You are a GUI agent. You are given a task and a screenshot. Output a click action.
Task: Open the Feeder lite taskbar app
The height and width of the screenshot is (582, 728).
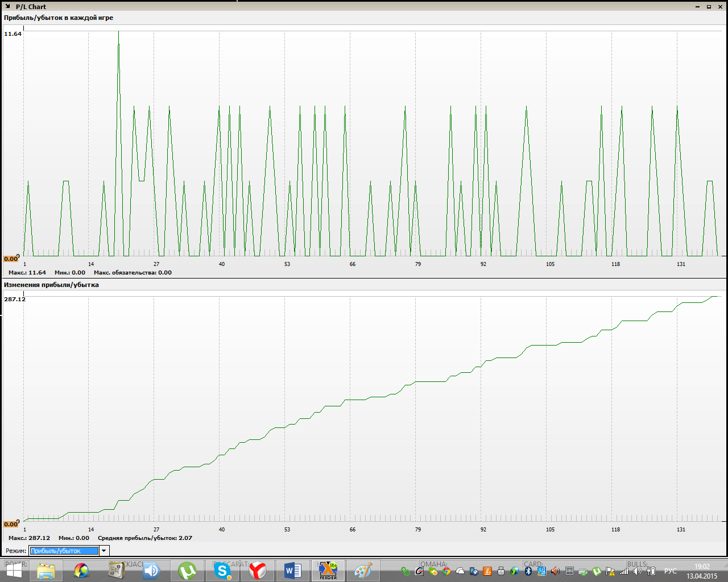[x=328, y=571]
